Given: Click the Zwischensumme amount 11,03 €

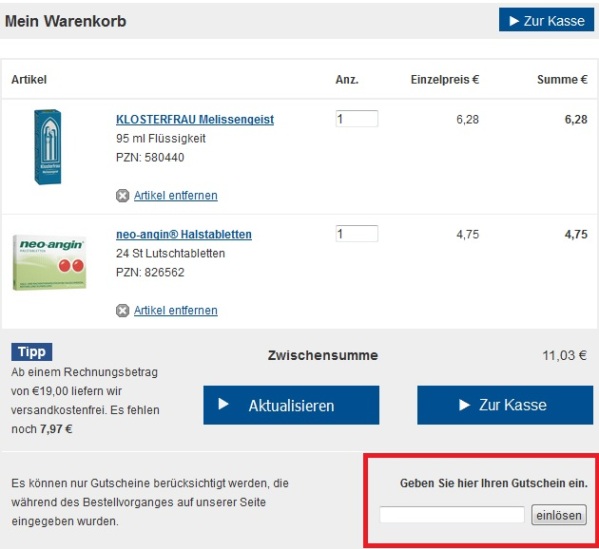Looking at the screenshot, I should point(565,356).
